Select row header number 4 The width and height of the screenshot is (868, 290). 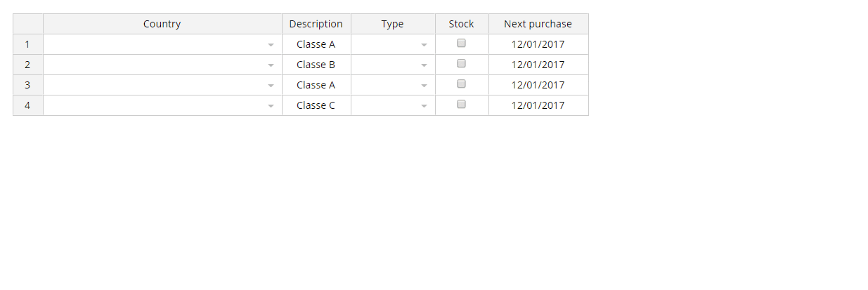(28, 105)
